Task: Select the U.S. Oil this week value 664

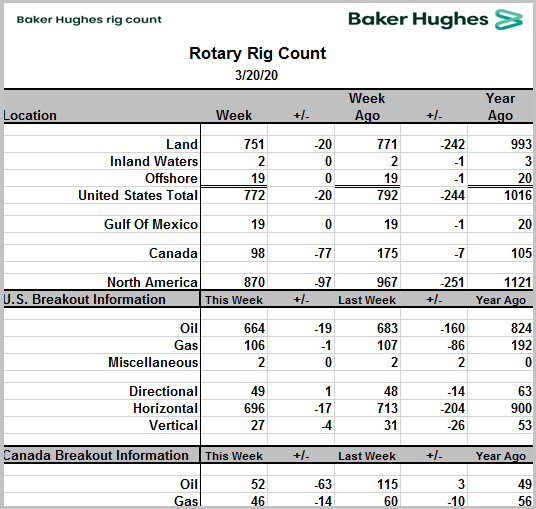Action: pos(254,329)
